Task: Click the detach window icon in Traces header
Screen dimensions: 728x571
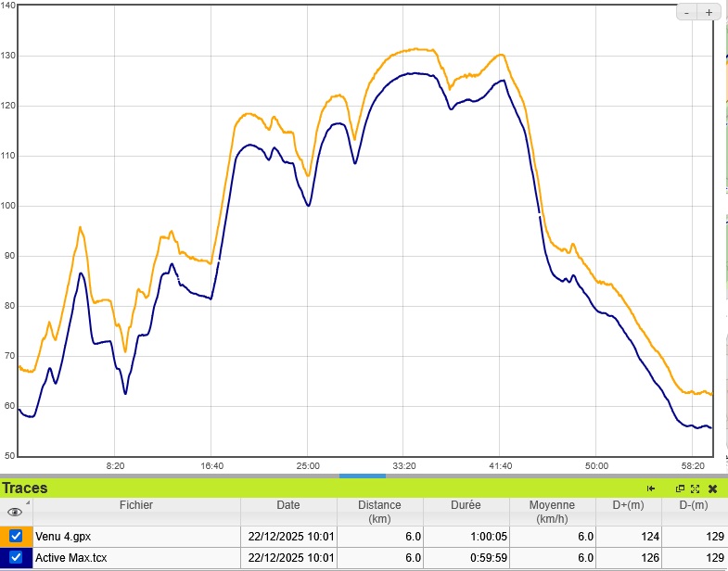Action: 680,489
